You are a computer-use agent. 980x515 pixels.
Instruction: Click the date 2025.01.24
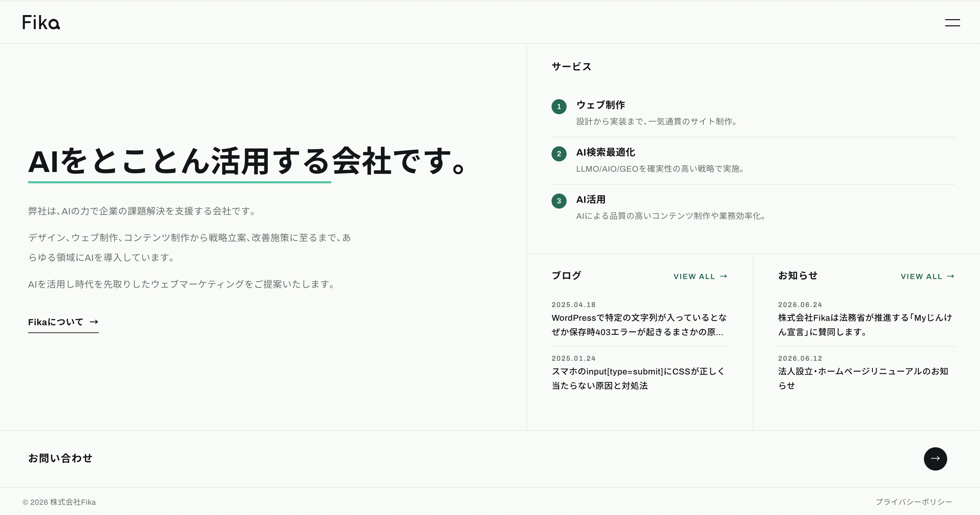tap(573, 358)
